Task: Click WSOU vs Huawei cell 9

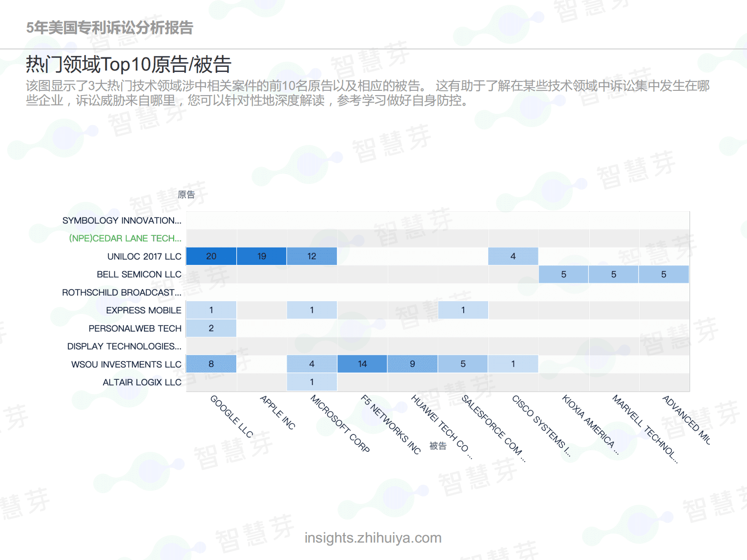Action: click(412, 364)
